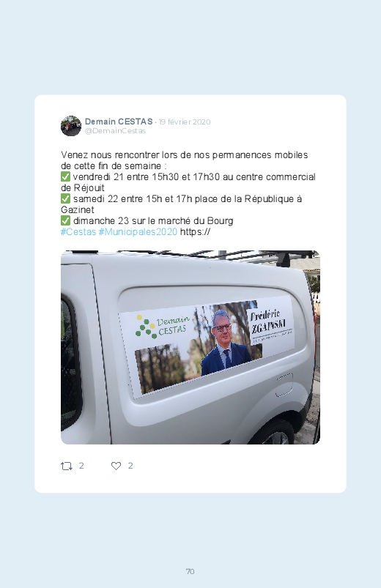Click the 19 février 2020 date

coord(185,122)
